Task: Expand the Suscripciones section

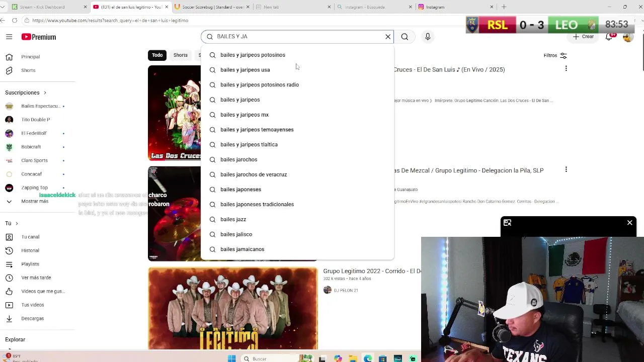Action: pyautogui.click(x=26, y=93)
